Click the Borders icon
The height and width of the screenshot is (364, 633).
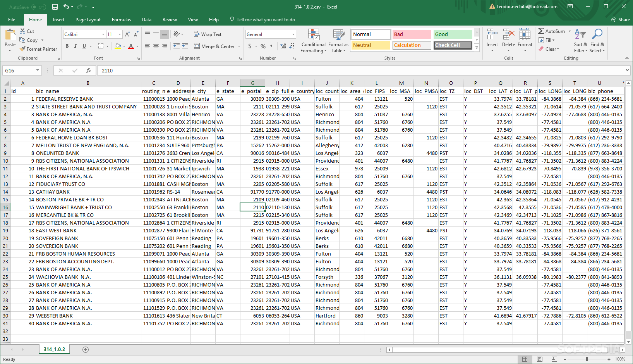[101, 46]
